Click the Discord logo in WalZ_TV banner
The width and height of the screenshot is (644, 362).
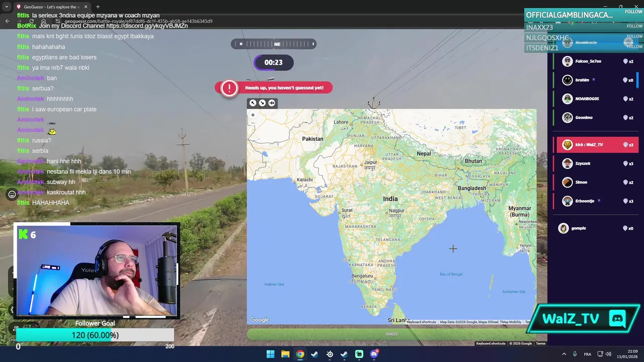coord(617,318)
